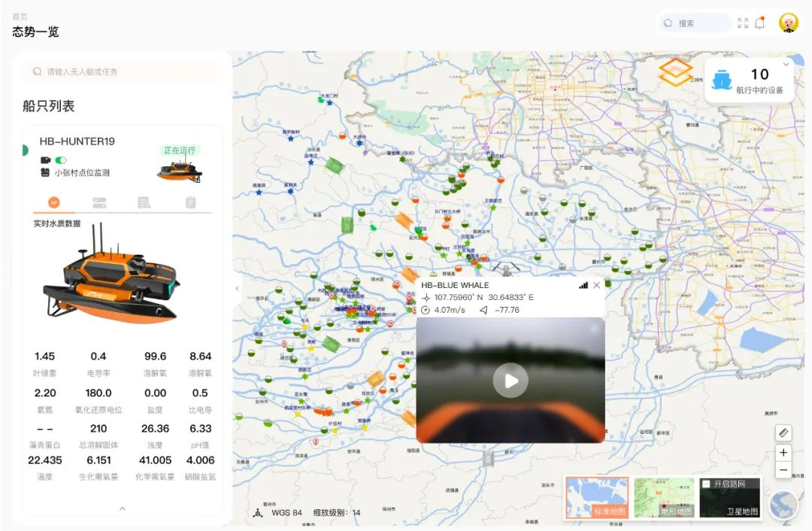Image resolution: width=812 pixels, height=531 pixels.
Task: Open the clipboard tab in ship card
Action: click(x=191, y=202)
